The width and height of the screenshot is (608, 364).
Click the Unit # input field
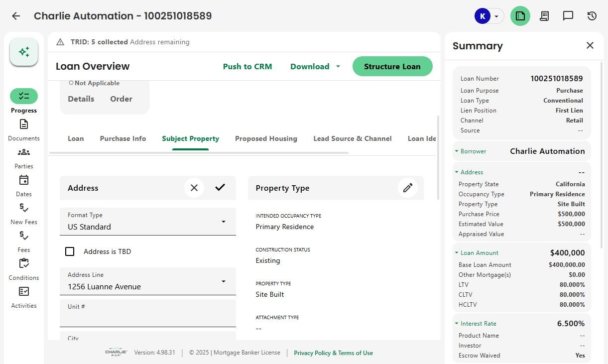[x=148, y=316]
